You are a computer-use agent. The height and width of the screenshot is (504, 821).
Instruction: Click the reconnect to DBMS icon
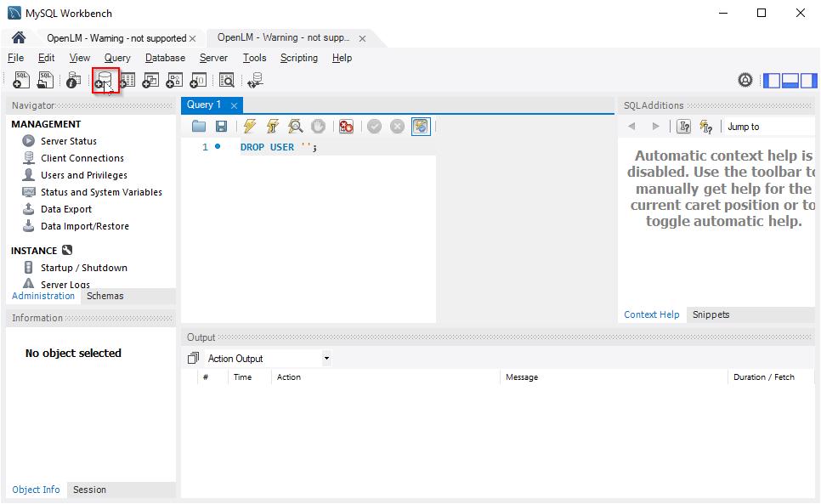(x=255, y=81)
